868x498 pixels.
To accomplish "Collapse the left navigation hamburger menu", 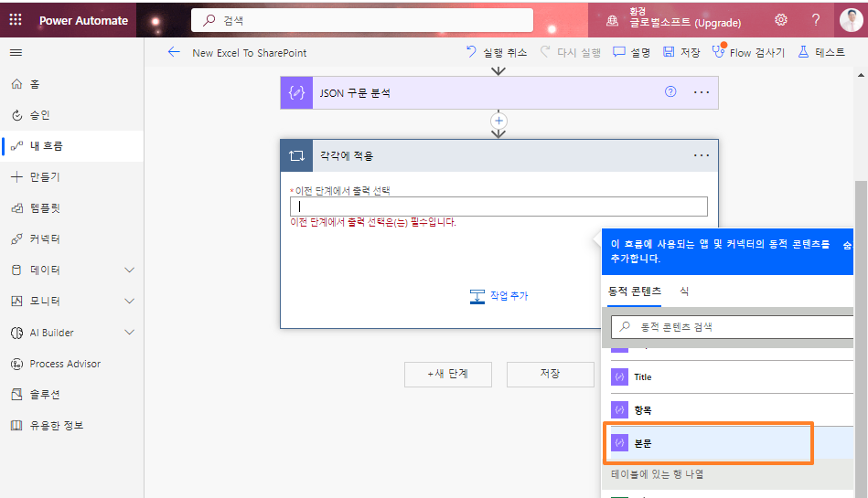I will click(16, 53).
